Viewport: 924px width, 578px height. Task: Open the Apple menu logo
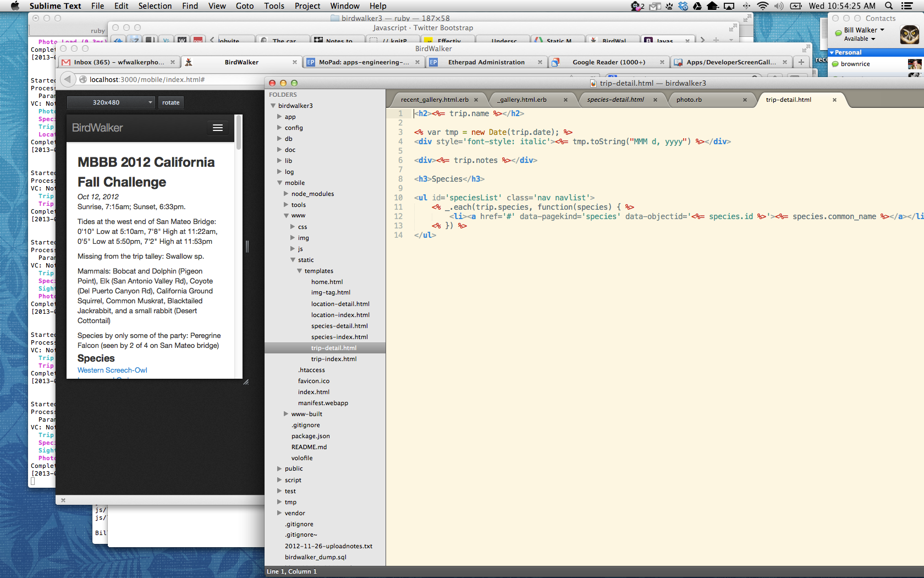tap(15, 6)
